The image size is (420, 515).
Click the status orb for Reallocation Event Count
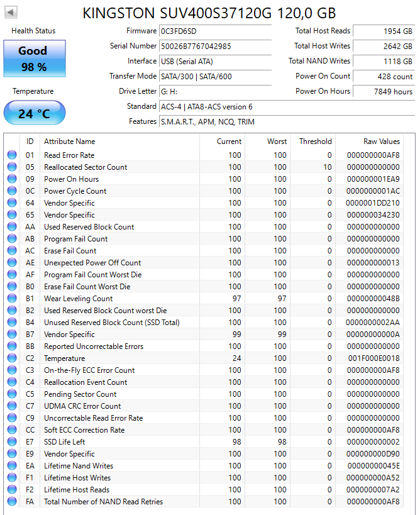coord(12,382)
